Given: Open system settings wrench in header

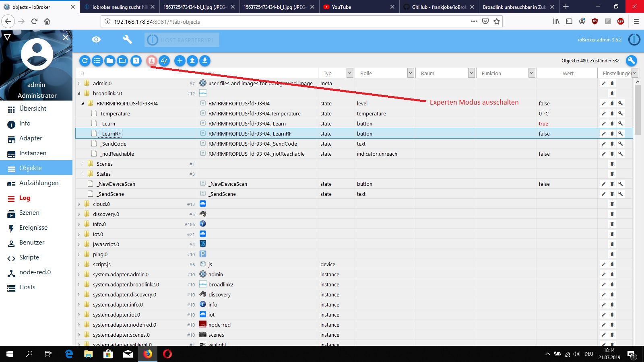Looking at the screenshot, I should click(127, 39).
